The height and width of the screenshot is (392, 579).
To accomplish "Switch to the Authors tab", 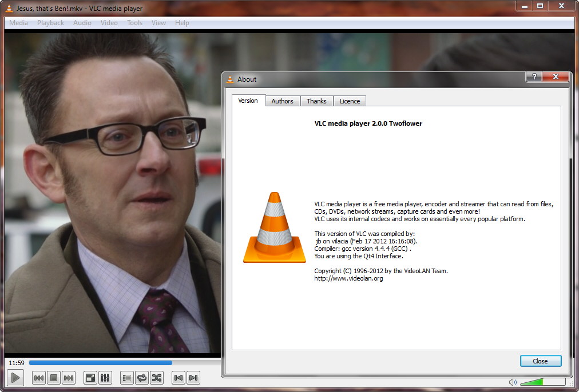I will click(282, 101).
